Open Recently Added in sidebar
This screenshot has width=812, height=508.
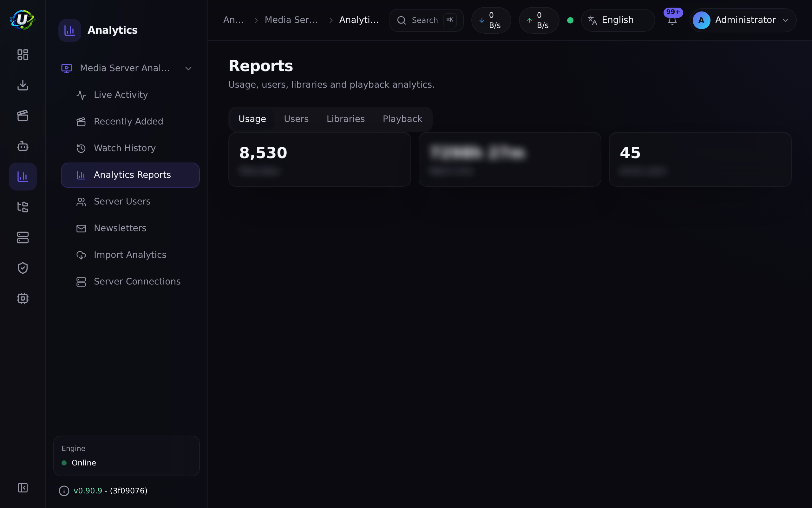[x=130, y=122]
